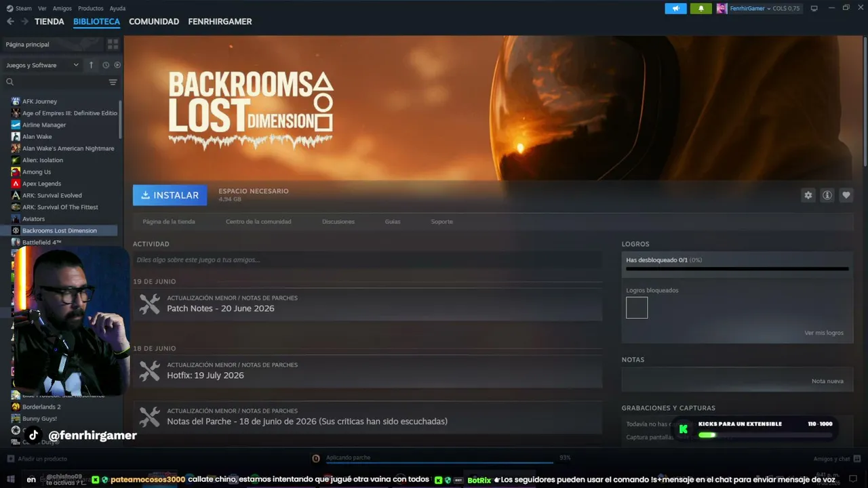This screenshot has width=868, height=488.
Task: Open the Steam menu
Action: (x=19, y=8)
